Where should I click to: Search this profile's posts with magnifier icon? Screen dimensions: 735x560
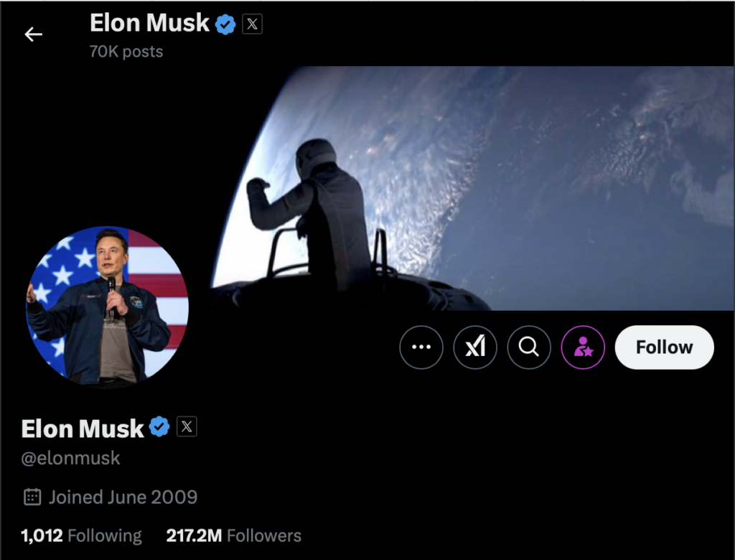(x=529, y=347)
